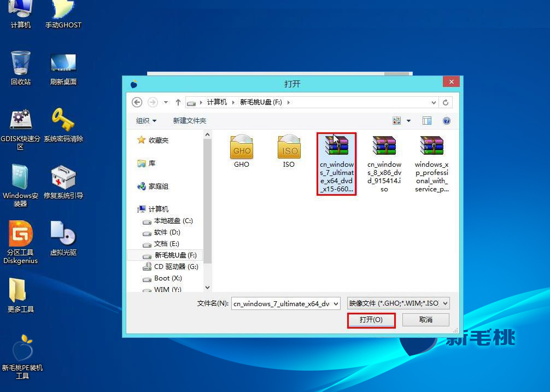Open the help question mark icon

click(446, 121)
